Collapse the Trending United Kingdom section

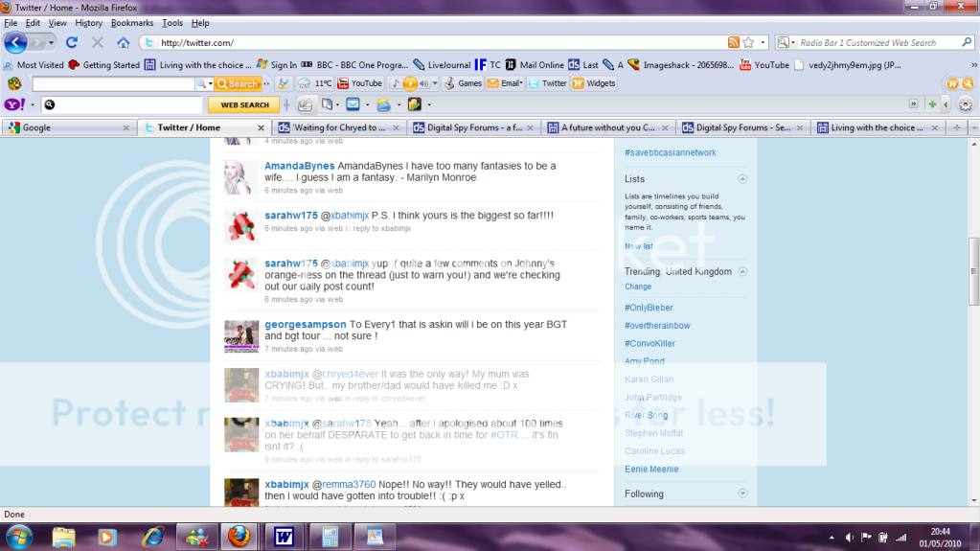coord(742,272)
